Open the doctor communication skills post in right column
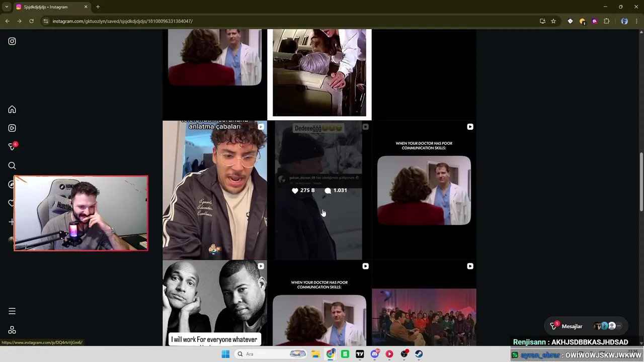 coord(424,190)
